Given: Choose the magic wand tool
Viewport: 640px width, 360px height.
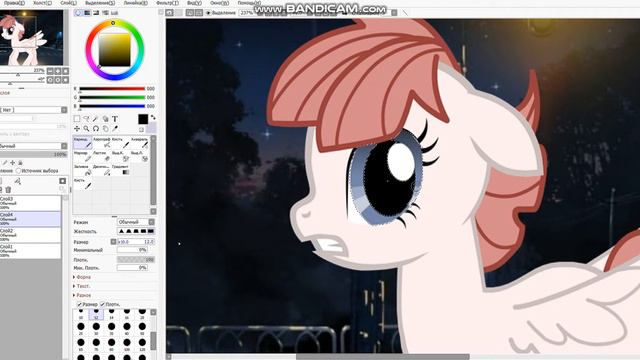Looking at the screenshot, I should [x=96, y=119].
